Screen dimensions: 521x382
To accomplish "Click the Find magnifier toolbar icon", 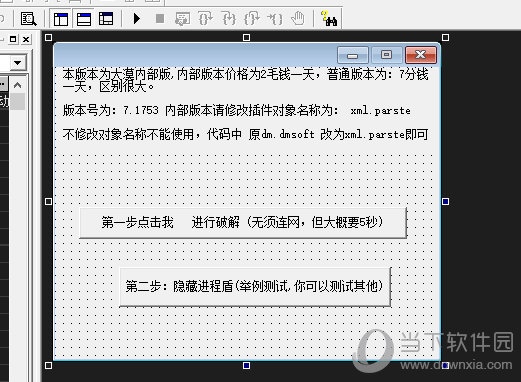I will pyautogui.click(x=28, y=19).
